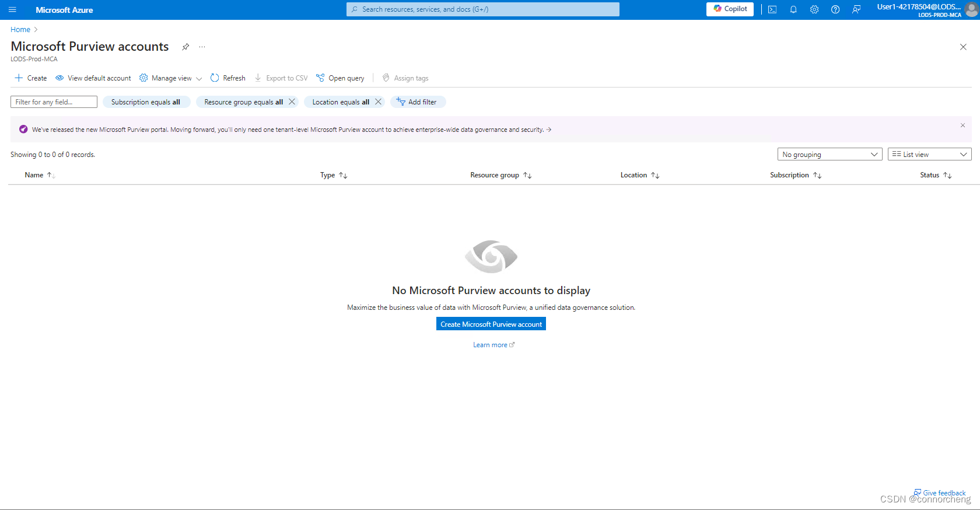Click the 'Showing 0 to 0 of 0 records' text
The image size is (980, 510).
52,155
